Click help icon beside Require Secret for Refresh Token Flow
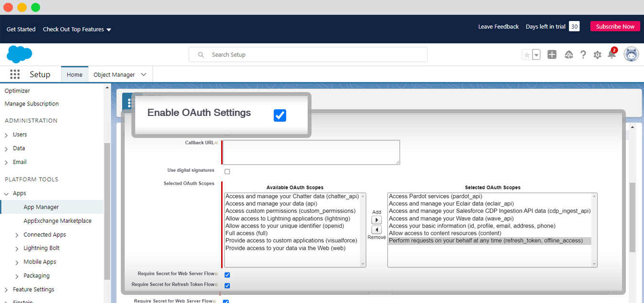 (x=216, y=284)
